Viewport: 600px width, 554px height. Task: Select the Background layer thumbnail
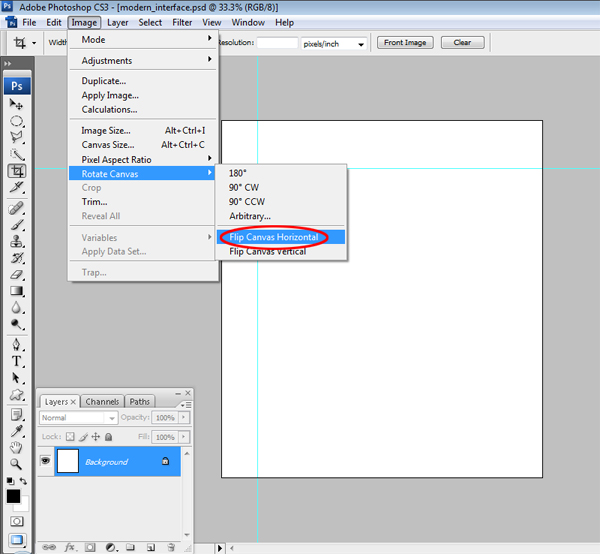pyautogui.click(x=68, y=461)
